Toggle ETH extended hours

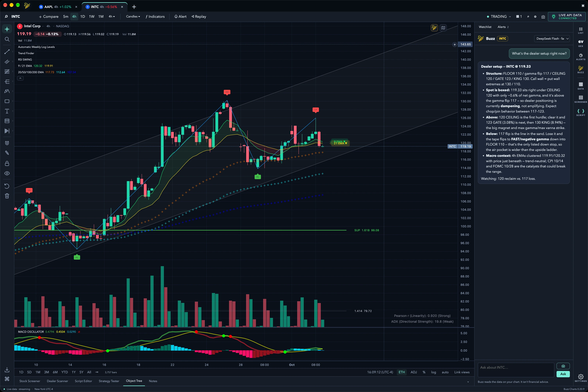tap(402, 372)
